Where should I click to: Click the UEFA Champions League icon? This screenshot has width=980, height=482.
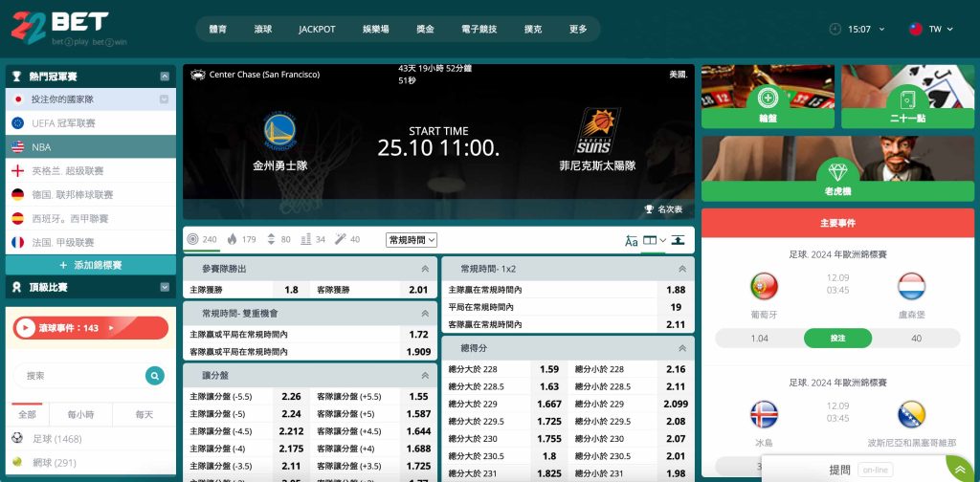18,123
